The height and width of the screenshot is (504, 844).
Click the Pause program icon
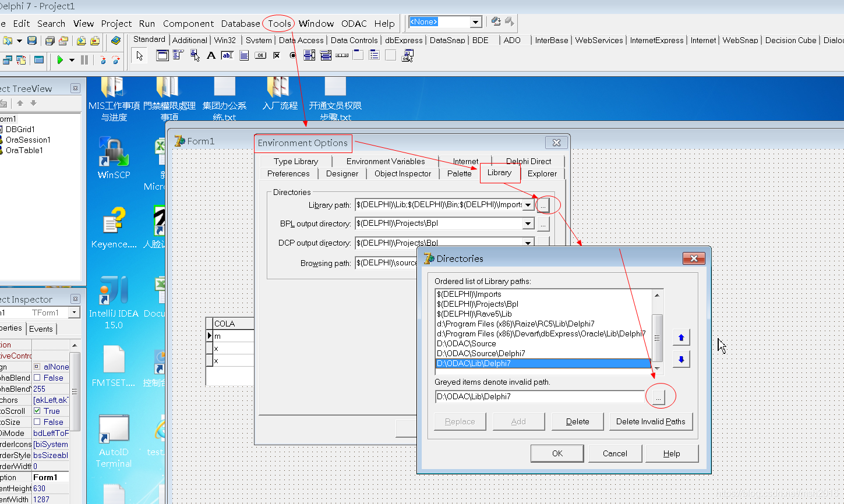pyautogui.click(x=84, y=60)
